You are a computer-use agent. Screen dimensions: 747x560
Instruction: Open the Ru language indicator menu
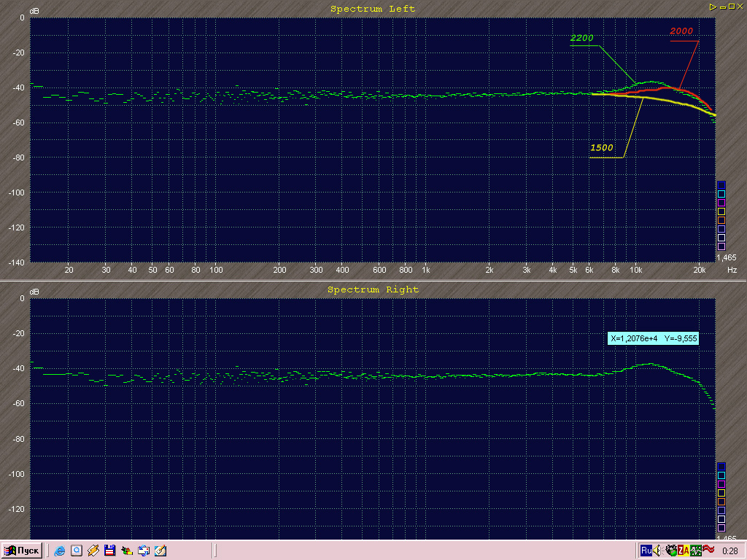click(x=646, y=551)
